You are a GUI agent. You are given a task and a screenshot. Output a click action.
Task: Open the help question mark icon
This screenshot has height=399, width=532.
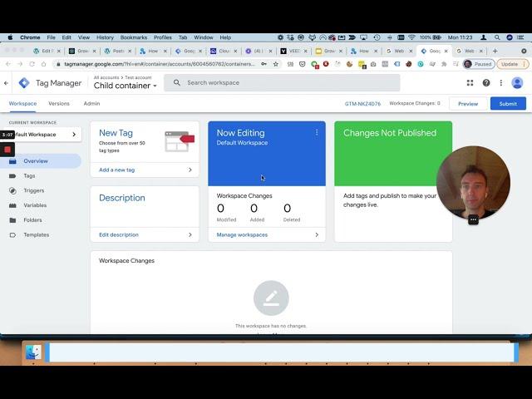(x=486, y=83)
